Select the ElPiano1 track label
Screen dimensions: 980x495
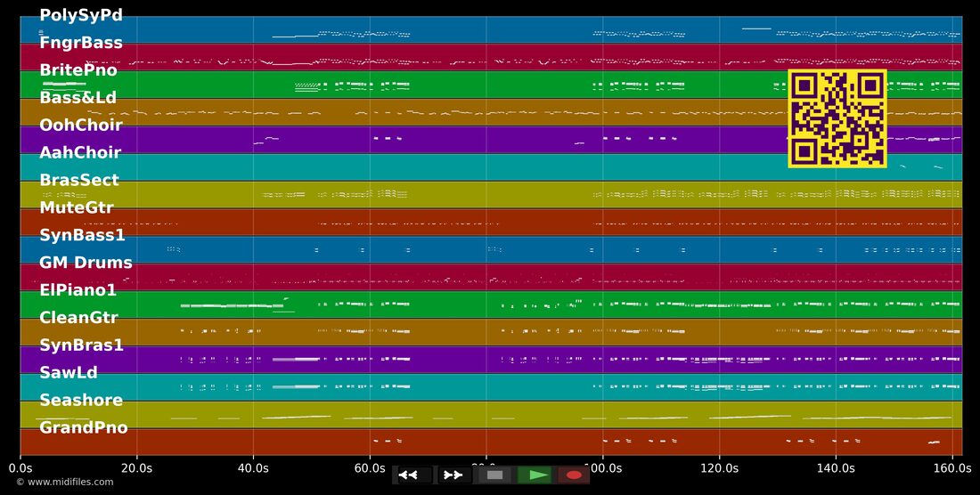pos(78,289)
